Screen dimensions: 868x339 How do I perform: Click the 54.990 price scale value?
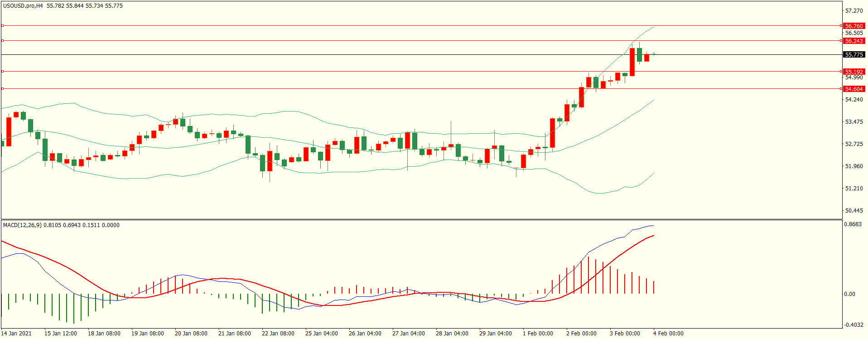(x=854, y=77)
